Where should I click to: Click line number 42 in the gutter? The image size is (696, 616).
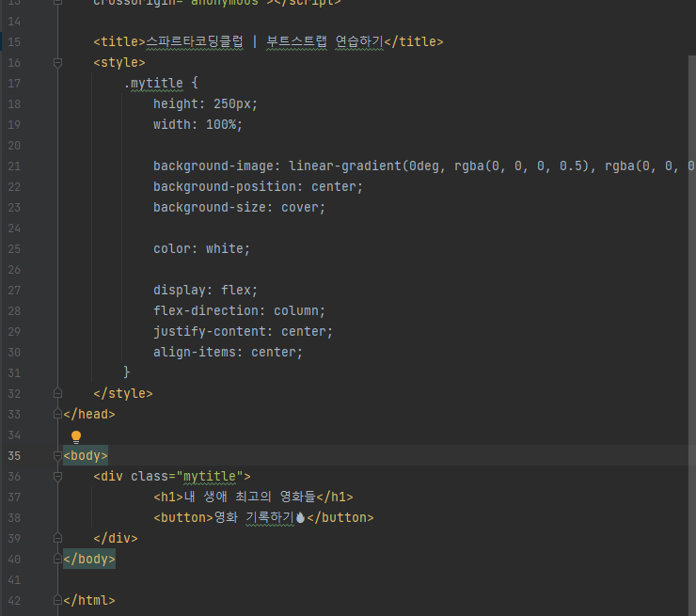coord(14,601)
